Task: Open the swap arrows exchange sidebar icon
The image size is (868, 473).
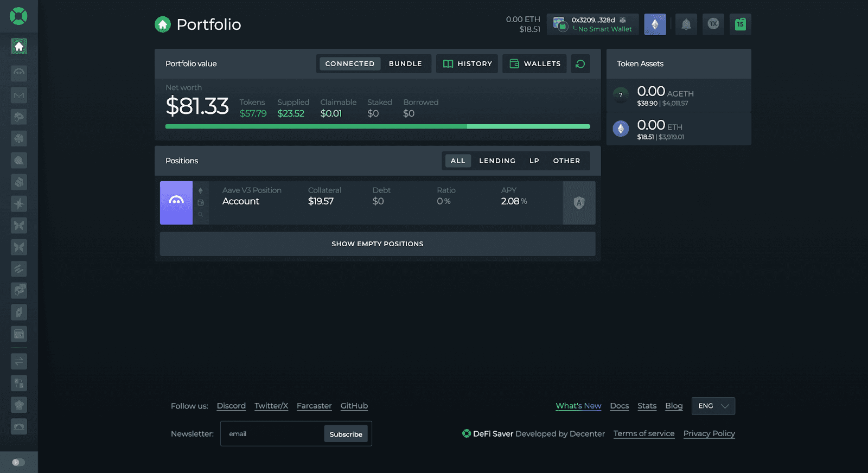Action: (x=19, y=361)
